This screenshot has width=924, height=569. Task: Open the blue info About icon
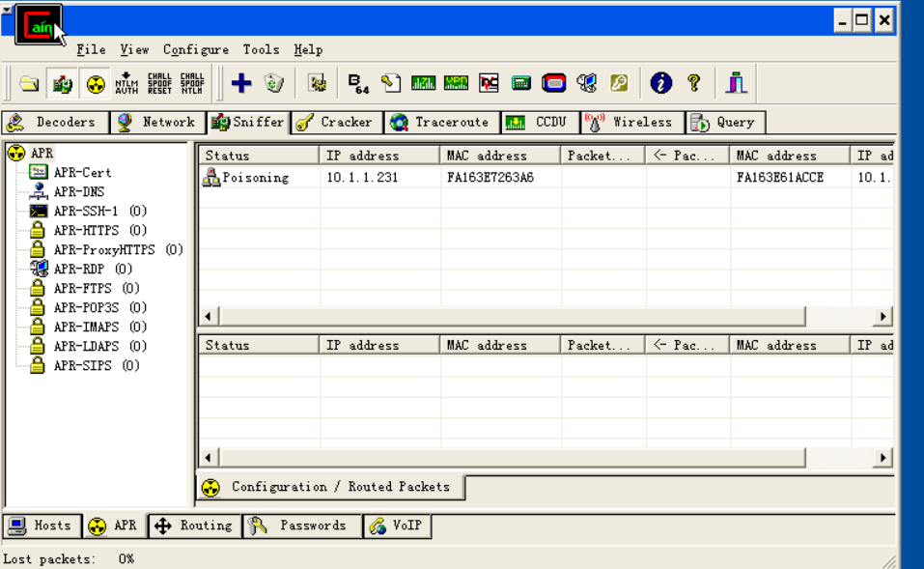pyautogui.click(x=660, y=83)
